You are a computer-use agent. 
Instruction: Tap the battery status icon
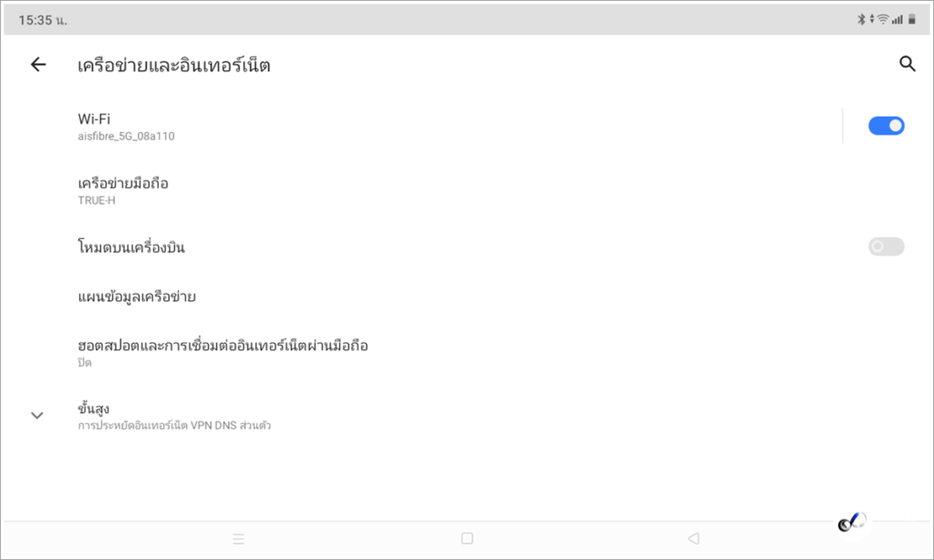coord(911,20)
